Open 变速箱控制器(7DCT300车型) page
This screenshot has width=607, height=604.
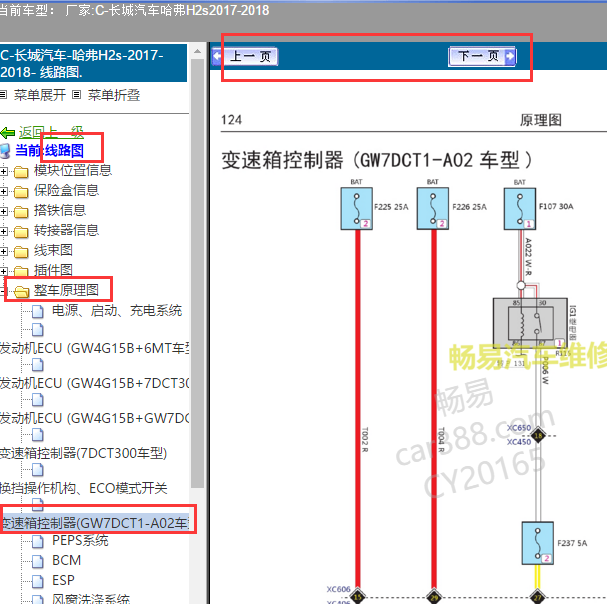click(84, 453)
